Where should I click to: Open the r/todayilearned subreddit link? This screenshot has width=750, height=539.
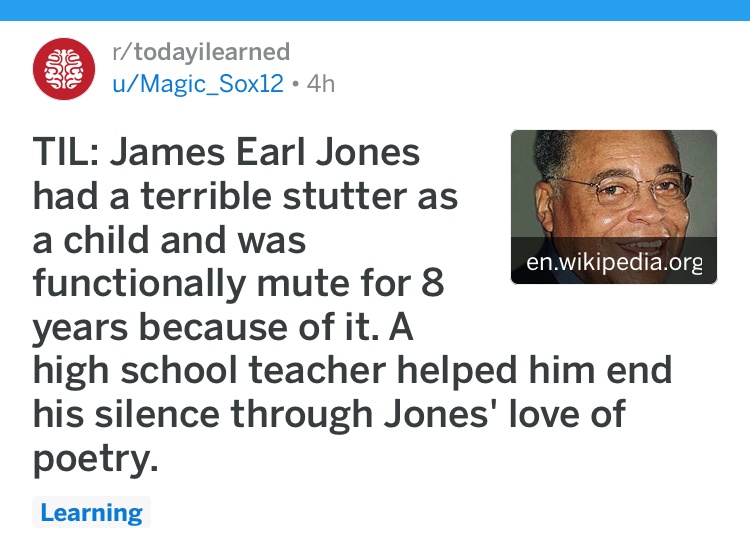pyautogui.click(x=201, y=52)
